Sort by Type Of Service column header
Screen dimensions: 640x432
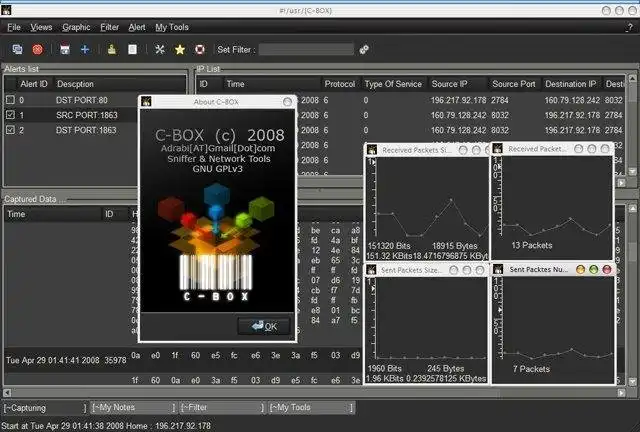(x=393, y=84)
